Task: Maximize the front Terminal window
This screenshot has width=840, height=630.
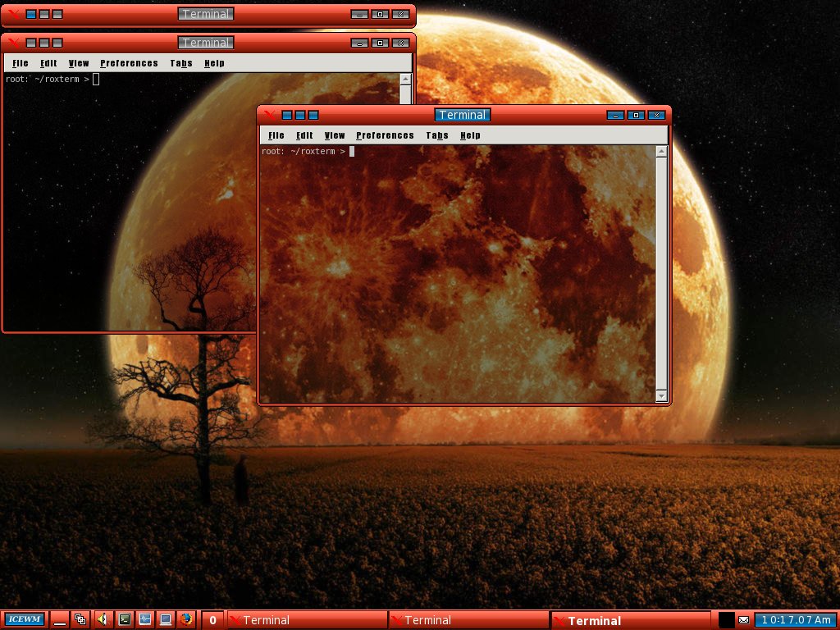Action: pos(636,115)
